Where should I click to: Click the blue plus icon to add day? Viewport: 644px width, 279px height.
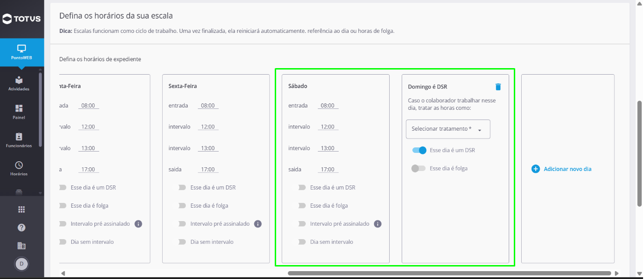[x=536, y=169]
